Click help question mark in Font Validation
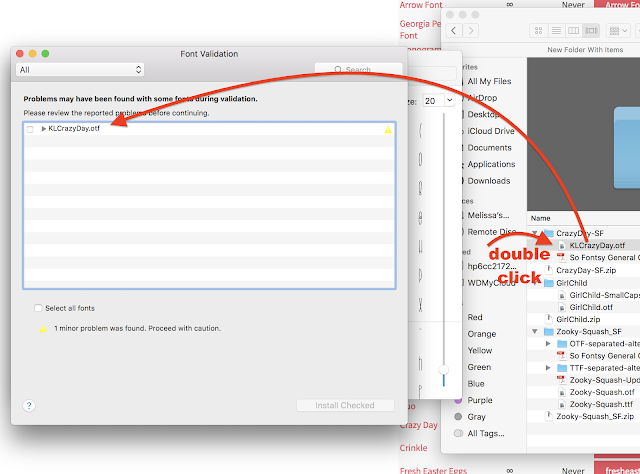This screenshot has width=640, height=474. [29, 405]
